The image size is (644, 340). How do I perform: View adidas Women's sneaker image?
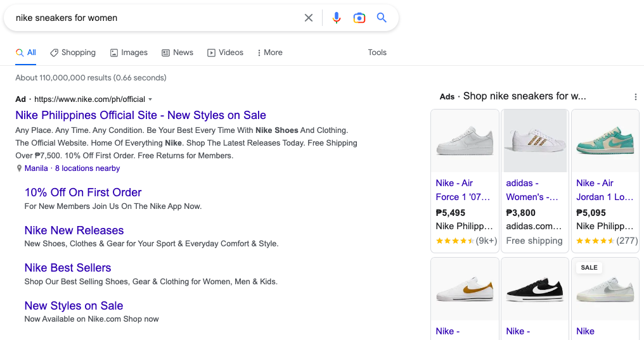point(535,141)
